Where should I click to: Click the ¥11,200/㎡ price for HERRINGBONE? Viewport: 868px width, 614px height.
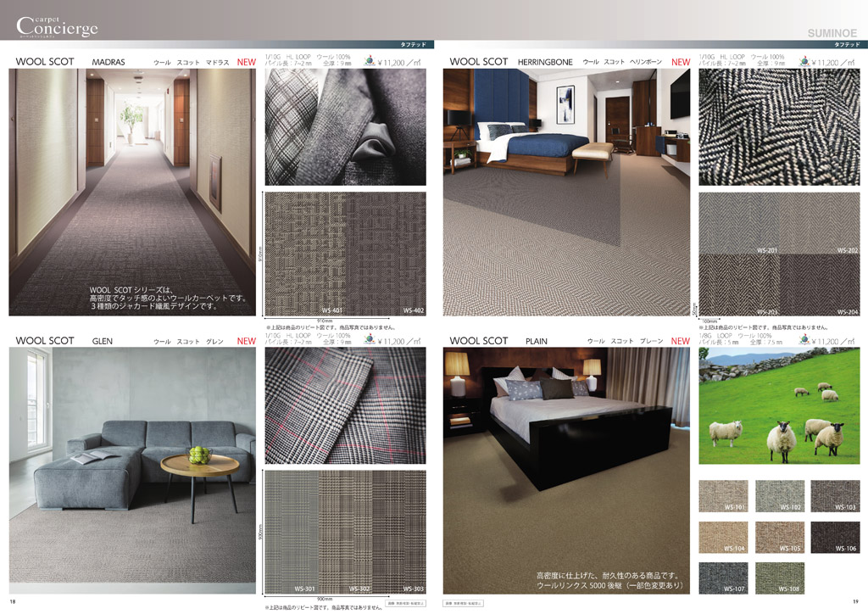tap(832, 63)
